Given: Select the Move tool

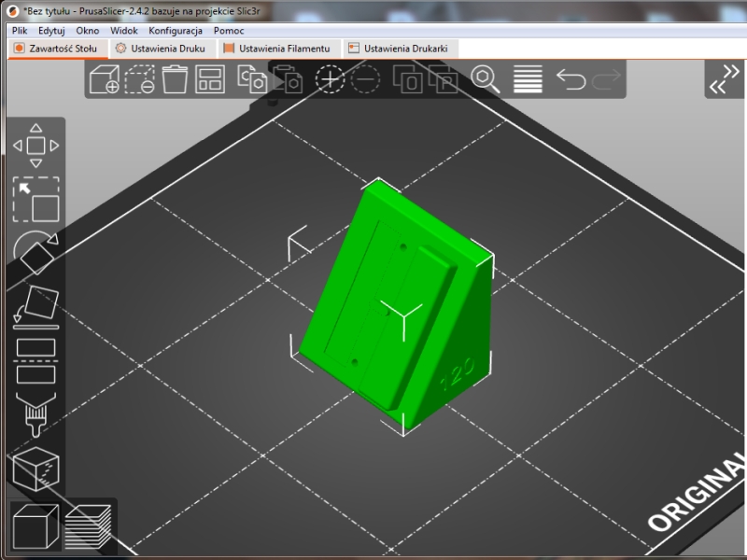Looking at the screenshot, I should [37, 145].
